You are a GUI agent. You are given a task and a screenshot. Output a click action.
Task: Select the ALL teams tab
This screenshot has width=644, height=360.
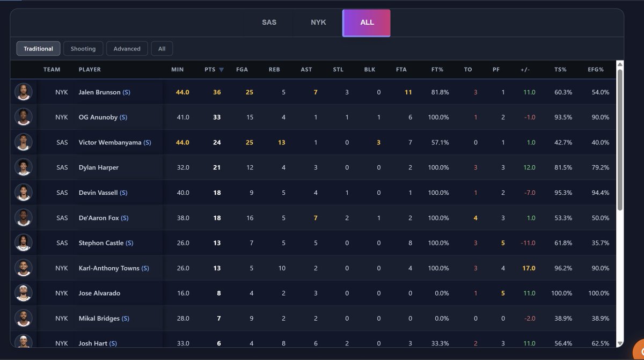coord(367,23)
